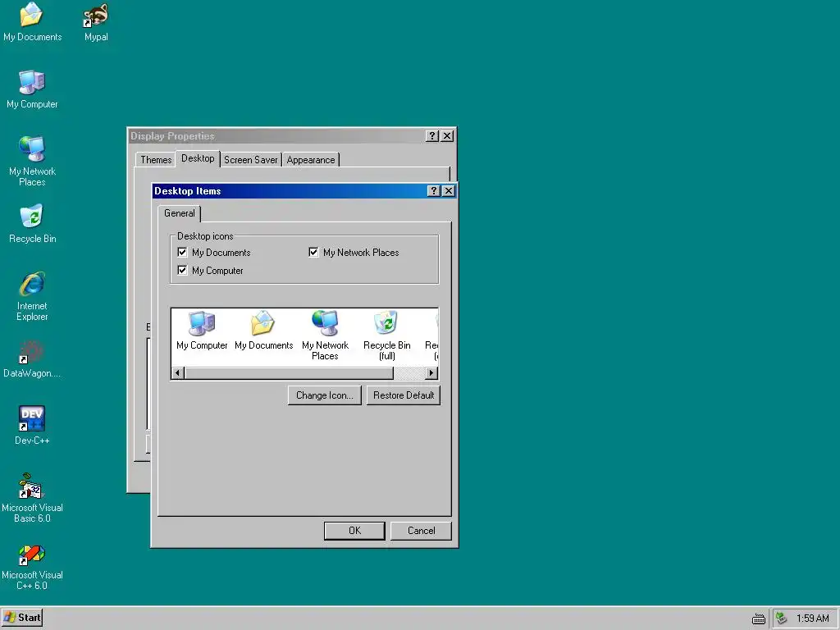Switch to the General tab
This screenshot has height=630, width=840.
[180, 213]
